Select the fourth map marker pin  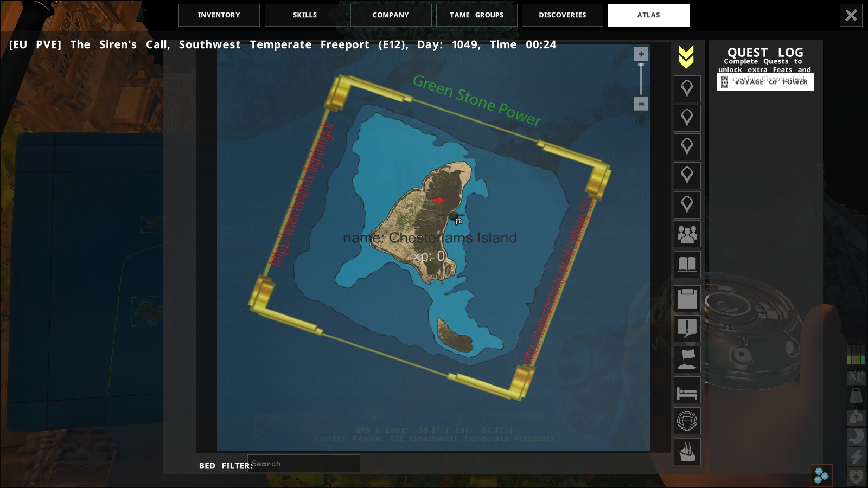[687, 176]
